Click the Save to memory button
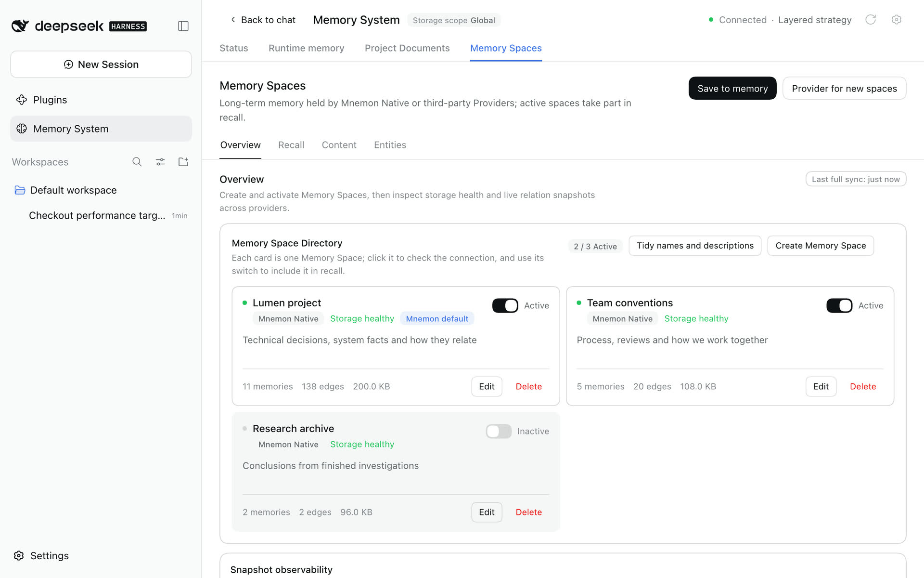The image size is (924, 578). [x=732, y=88]
